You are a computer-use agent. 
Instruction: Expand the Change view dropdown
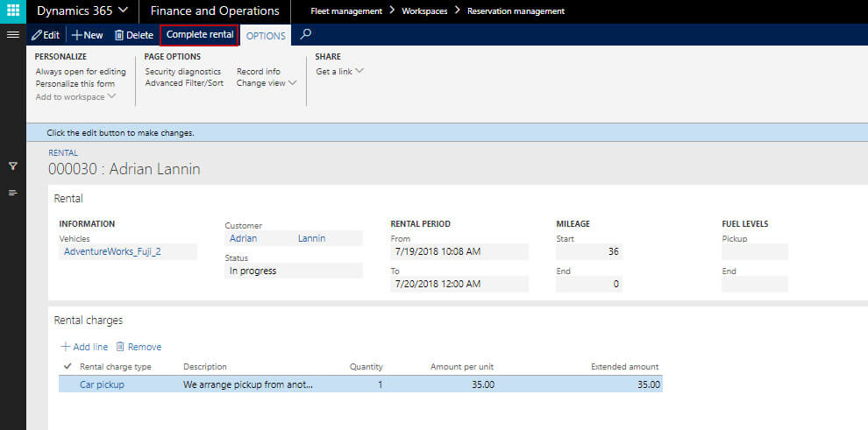[x=267, y=83]
